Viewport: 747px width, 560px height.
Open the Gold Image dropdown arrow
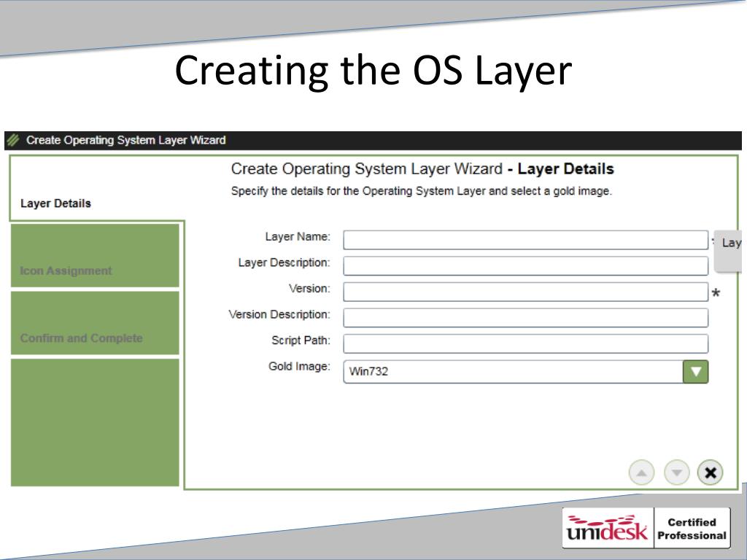[x=695, y=371]
